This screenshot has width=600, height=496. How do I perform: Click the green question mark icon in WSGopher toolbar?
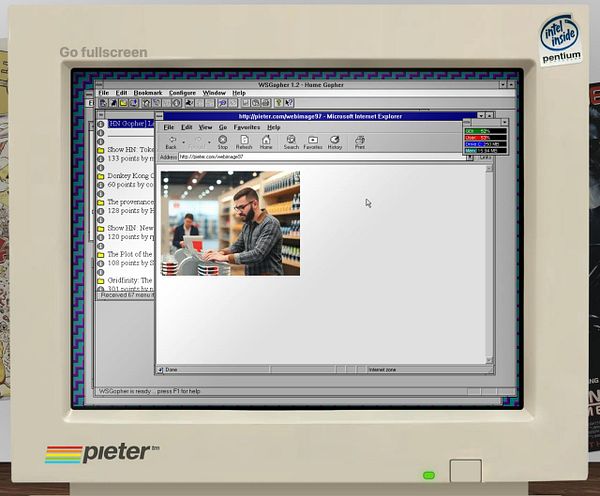tap(279, 103)
